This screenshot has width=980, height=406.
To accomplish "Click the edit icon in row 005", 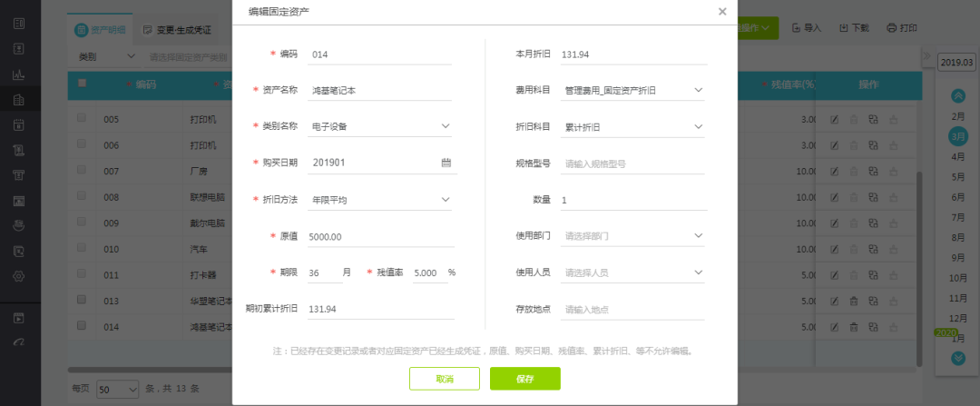I will click(x=835, y=120).
